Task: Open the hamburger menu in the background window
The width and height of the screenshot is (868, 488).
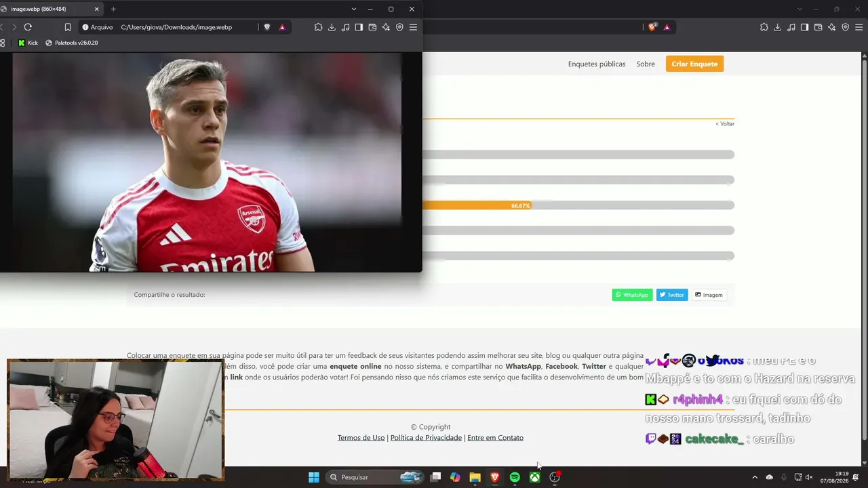Action: (x=859, y=27)
